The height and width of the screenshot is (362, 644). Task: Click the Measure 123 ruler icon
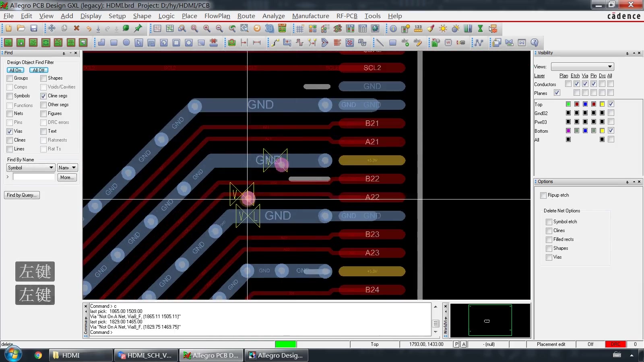[x=418, y=29]
